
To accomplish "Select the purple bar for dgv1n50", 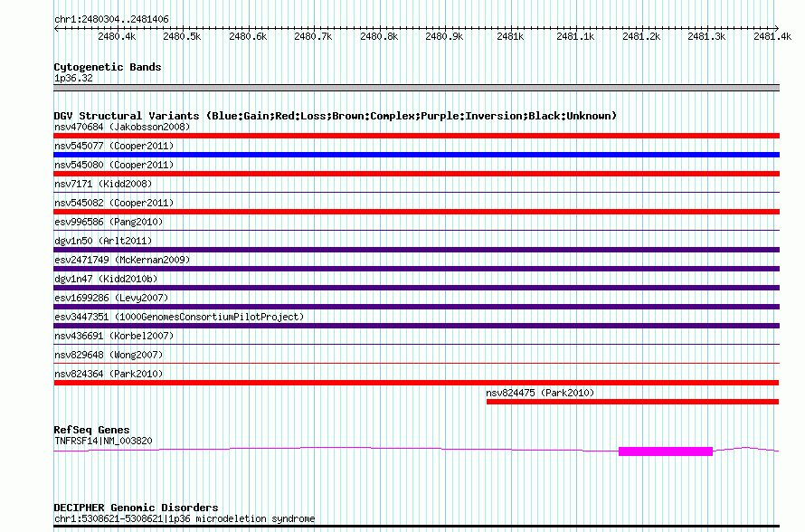I will tap(416, 250).
